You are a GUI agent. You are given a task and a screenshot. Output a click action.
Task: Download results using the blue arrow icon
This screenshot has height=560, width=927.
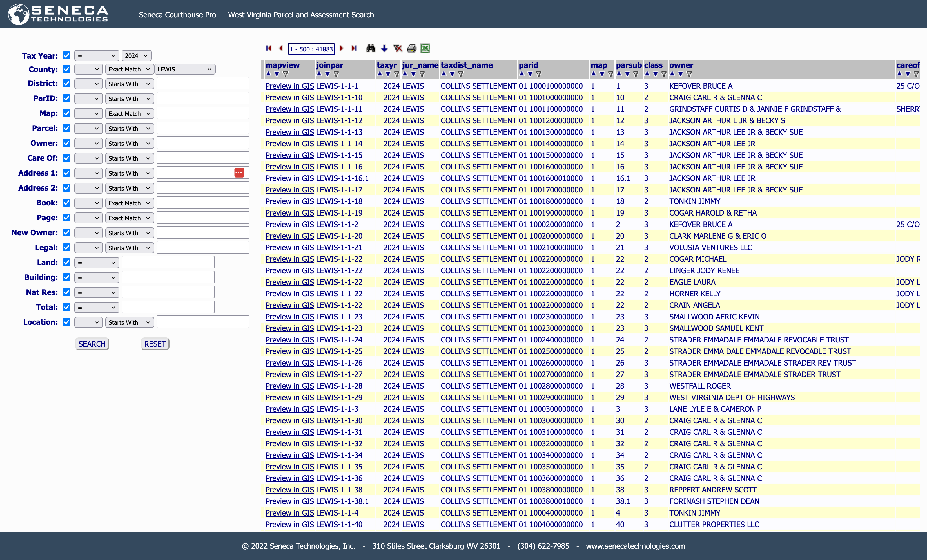click(x=384, y=48)
